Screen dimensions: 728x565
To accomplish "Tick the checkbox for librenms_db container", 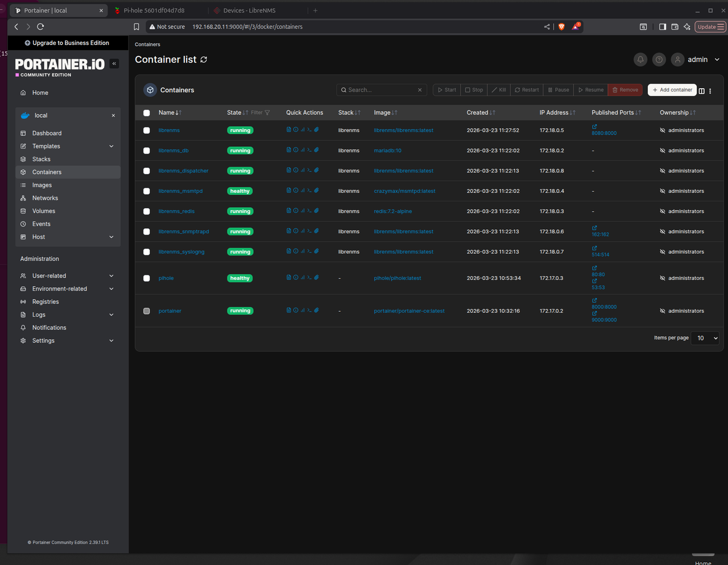I will (147, 151).
